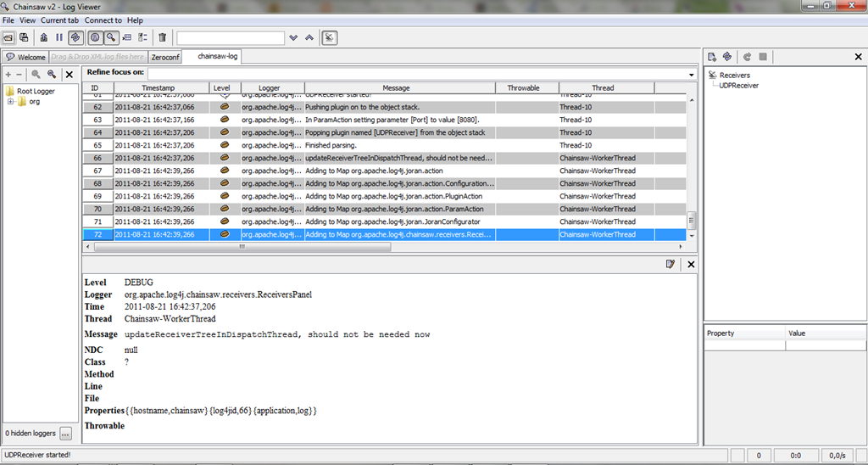Click the new receiver icon in Receivers panel

click(712, 57)
